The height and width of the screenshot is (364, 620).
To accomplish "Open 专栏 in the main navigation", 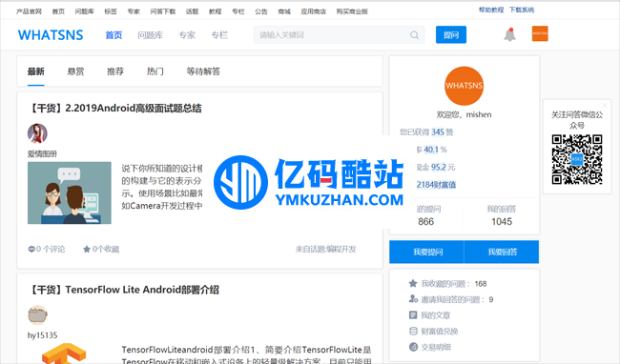I will click(219, 35).
